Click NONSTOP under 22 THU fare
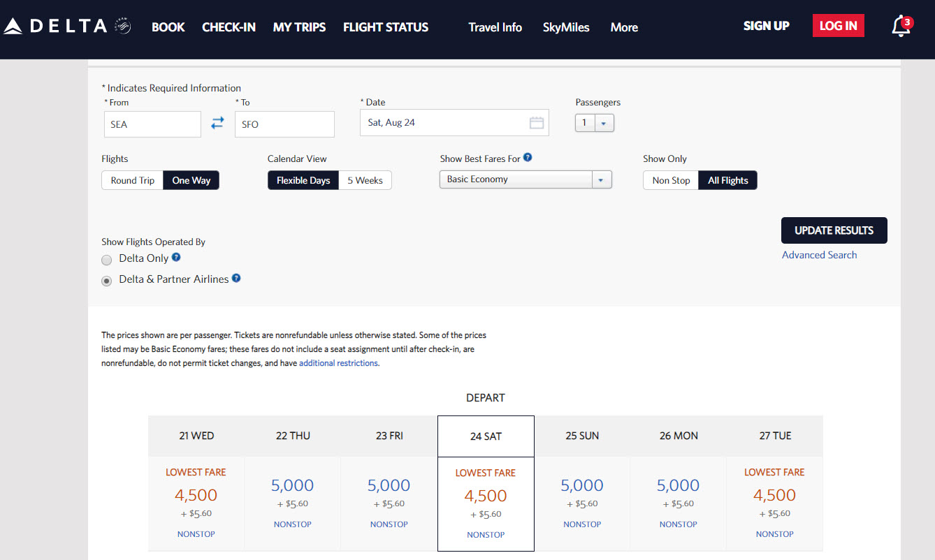The height and width of the screenshot is (560, 935). pyautogui.click(x=293, y=524)
